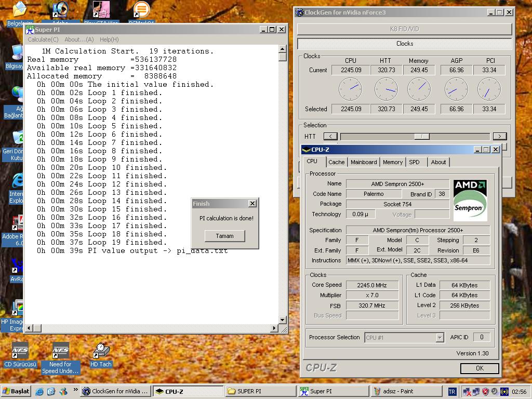
Task: Click the network connection tray icon with red X
Action: (467, 392)
